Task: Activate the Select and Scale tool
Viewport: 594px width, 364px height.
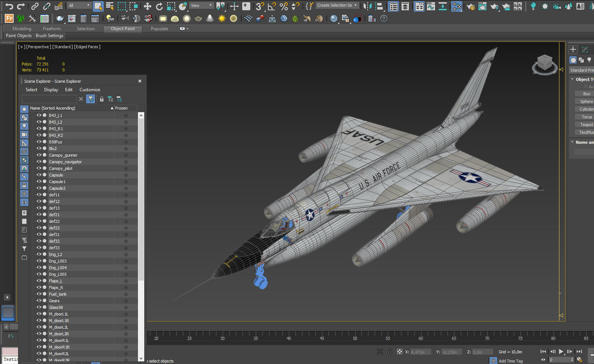Action: coord(171,6)
